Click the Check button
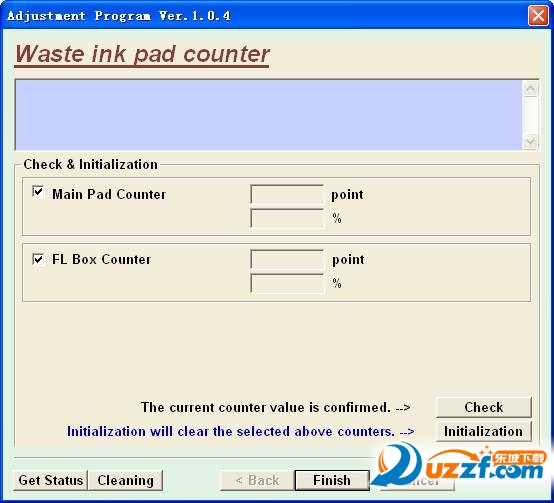 (484, 407)
